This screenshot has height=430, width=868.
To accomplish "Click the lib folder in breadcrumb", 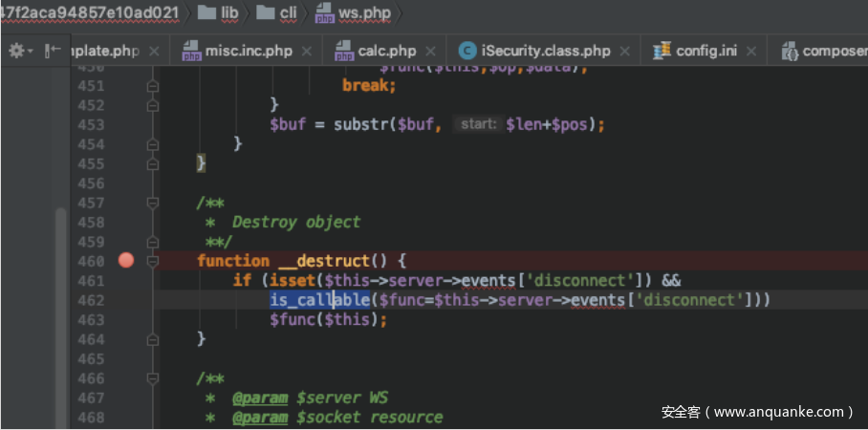I will (219, 13).
